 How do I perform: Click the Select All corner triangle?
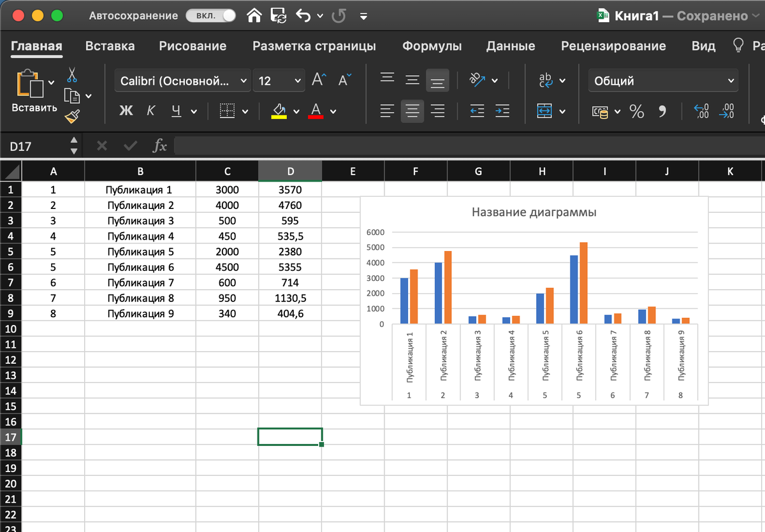(x=11, y=171)
